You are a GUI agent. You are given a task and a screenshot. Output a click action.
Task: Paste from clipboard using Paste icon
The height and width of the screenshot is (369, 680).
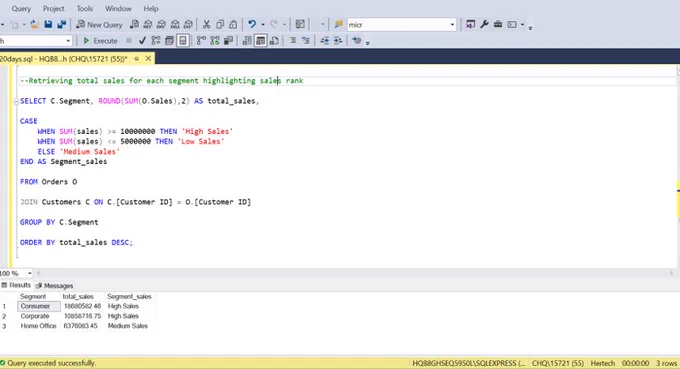[x=233, y=25]
